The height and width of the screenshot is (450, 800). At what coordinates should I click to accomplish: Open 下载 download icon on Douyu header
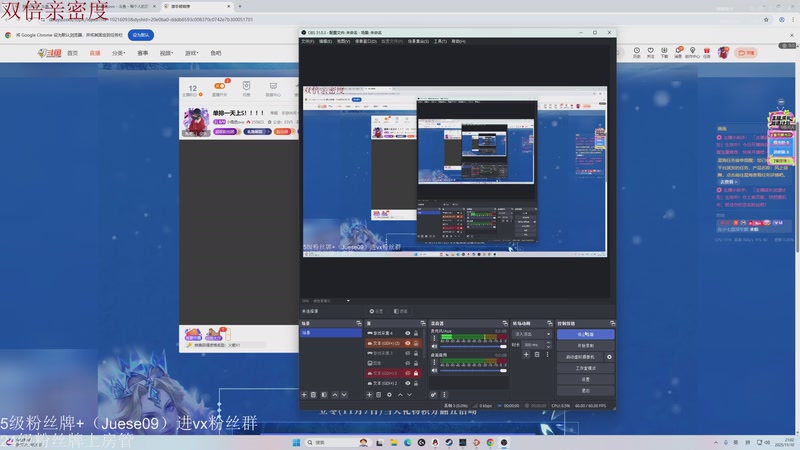pyautogui.click(x=664, y=53)
